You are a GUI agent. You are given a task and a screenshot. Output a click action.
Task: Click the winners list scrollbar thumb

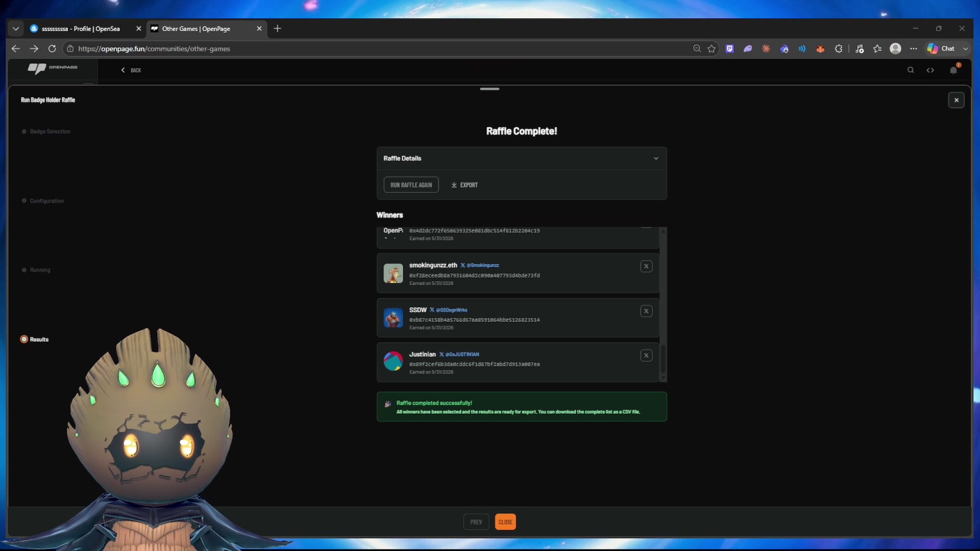coord(663,359)
